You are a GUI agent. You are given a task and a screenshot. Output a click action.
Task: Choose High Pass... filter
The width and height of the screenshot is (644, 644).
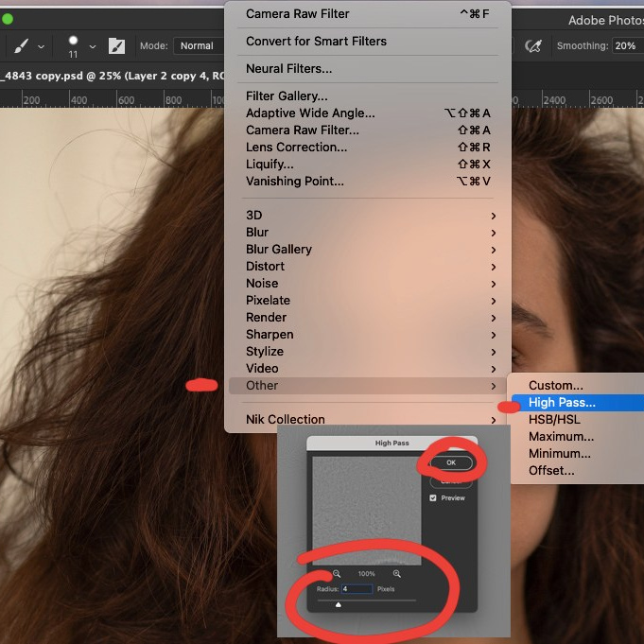tap(578, 403)
